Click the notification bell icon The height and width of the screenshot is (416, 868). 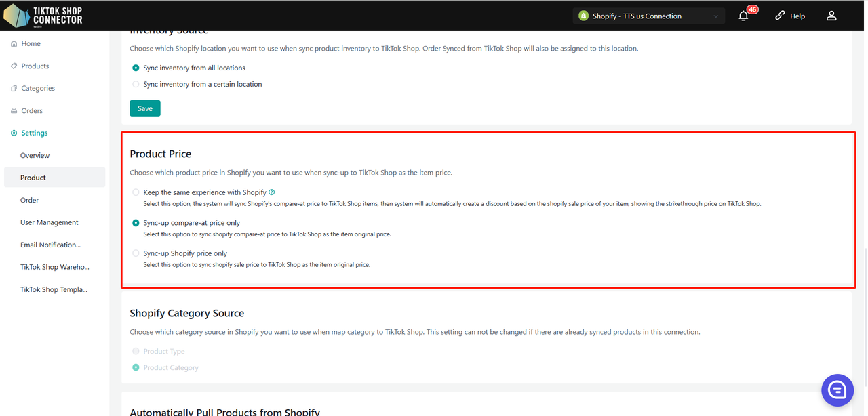point(744,16)
